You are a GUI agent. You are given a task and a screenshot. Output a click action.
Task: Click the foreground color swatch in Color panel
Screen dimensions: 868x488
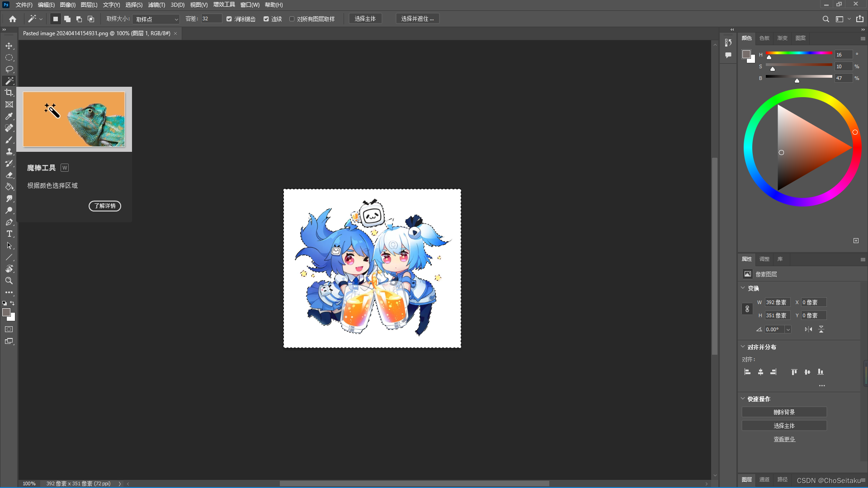pos(746,54)
